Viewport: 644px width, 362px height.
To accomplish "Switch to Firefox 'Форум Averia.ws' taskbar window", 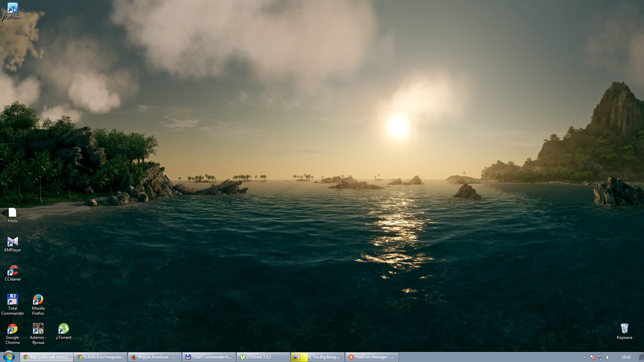I will (x=155, y=357).
